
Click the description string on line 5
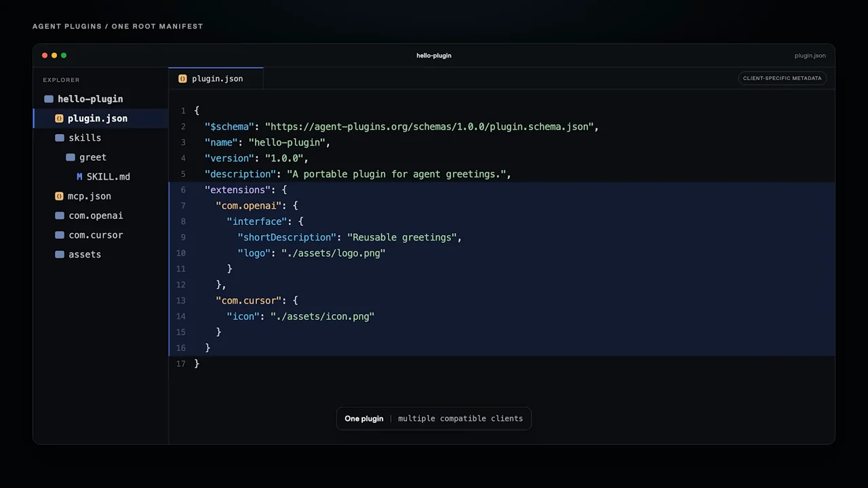(396, 174)
